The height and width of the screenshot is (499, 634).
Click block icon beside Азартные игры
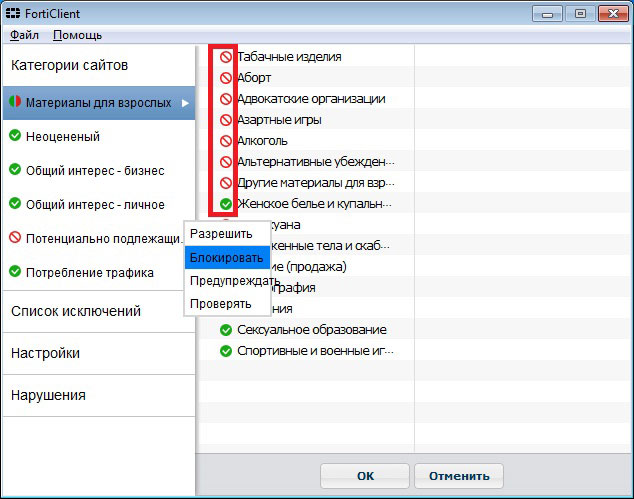[226, 120]
